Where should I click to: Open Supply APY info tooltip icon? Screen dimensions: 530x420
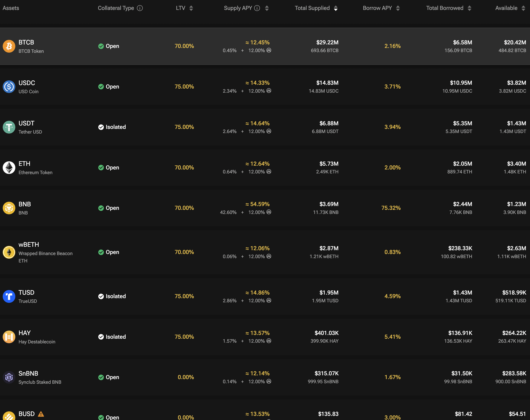(x=257, y=8)
